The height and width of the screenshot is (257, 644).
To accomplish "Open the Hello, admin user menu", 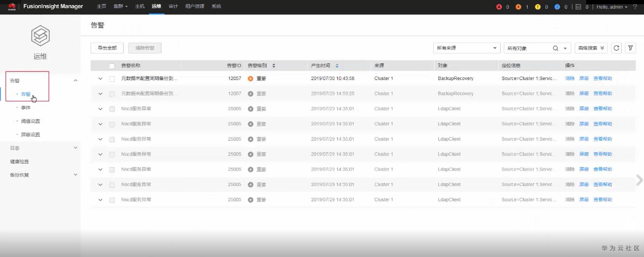I will click(x=612, y=7).
